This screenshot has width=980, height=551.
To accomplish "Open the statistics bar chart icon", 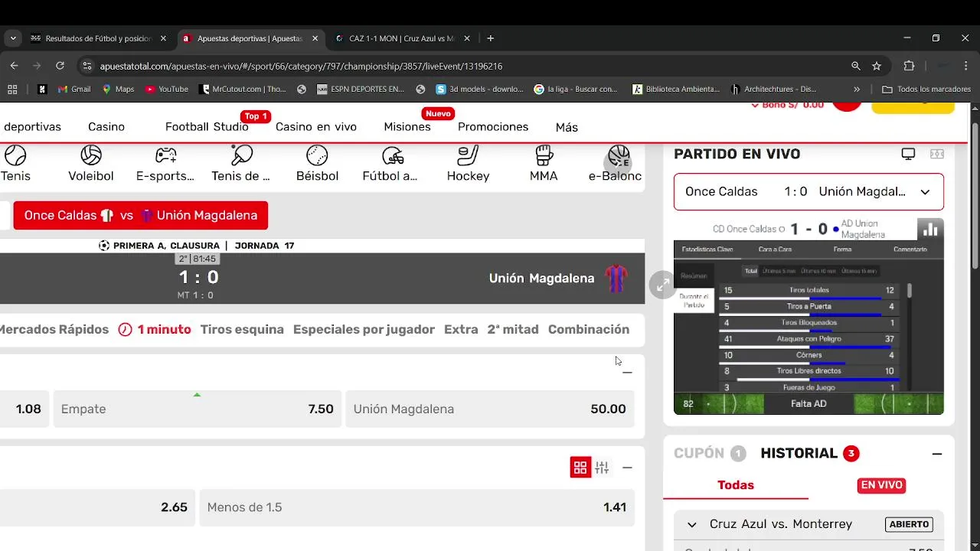I will (x=930, y=230).
